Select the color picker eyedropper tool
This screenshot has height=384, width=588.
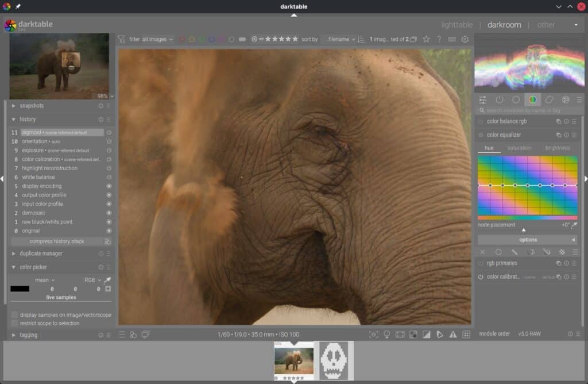click(x=107, y=281)
